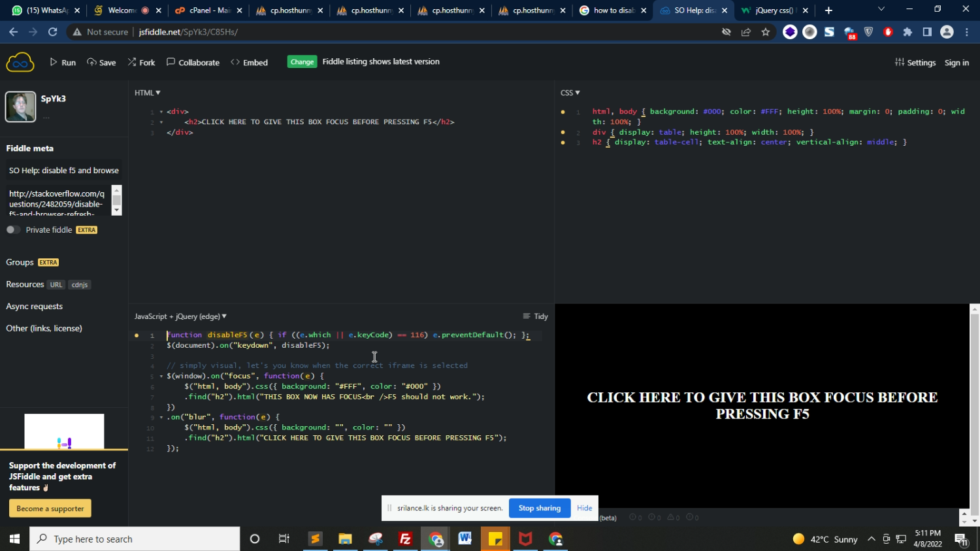Click the Sign in link

tap(956, 63)
